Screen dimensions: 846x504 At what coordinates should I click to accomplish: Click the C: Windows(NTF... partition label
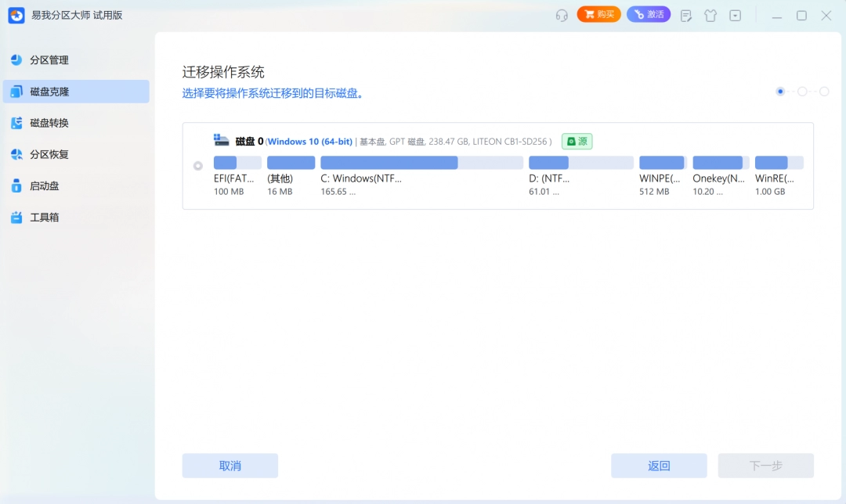pos(361,178)
